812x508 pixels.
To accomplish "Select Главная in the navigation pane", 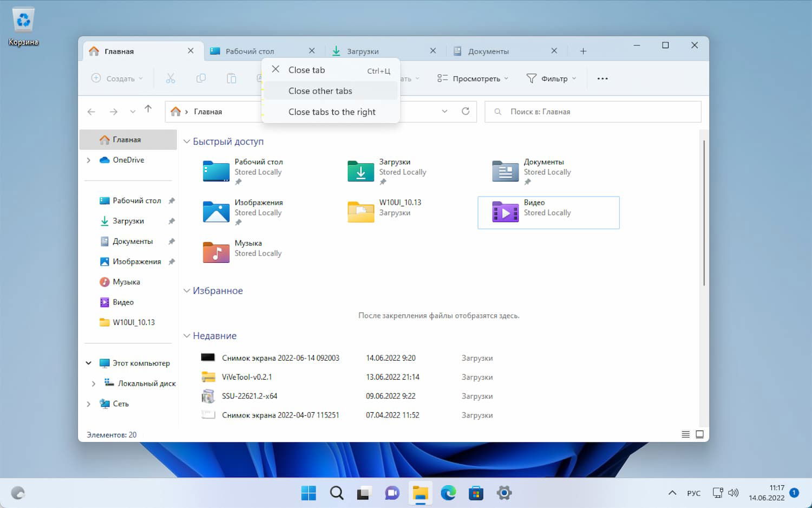I will pyautogui.click(x=128, y=140).
